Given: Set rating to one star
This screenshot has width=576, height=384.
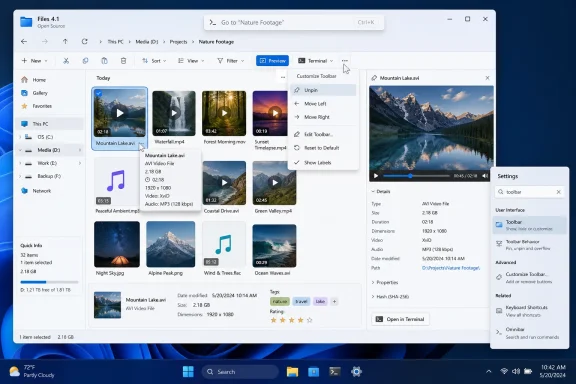Looking at the screenshot, I should coord(273,320).
